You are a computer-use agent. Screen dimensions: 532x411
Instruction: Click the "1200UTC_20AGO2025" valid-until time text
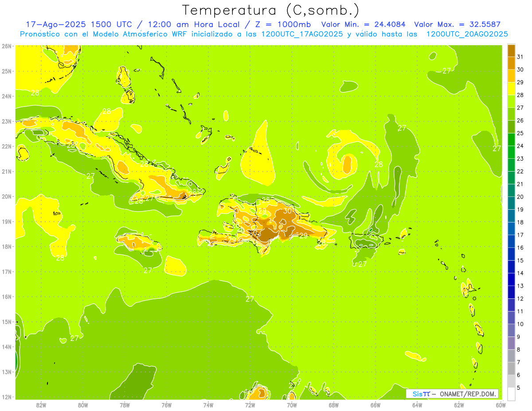point(467,34)
